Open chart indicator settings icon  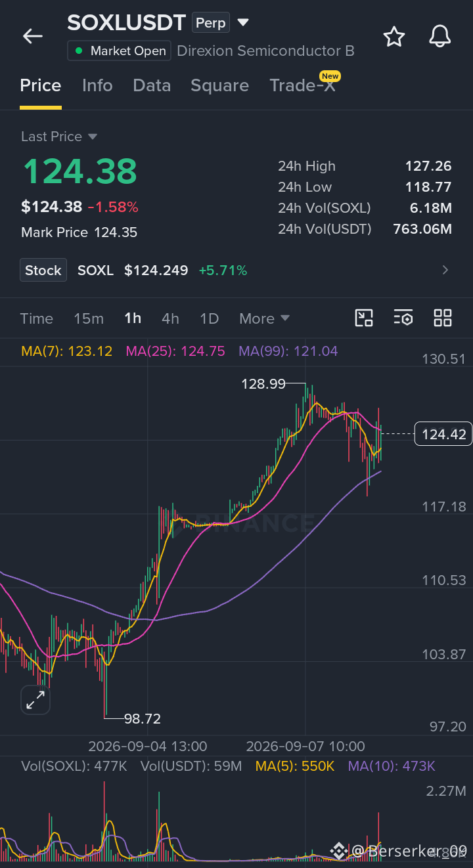tap(403, 318)
